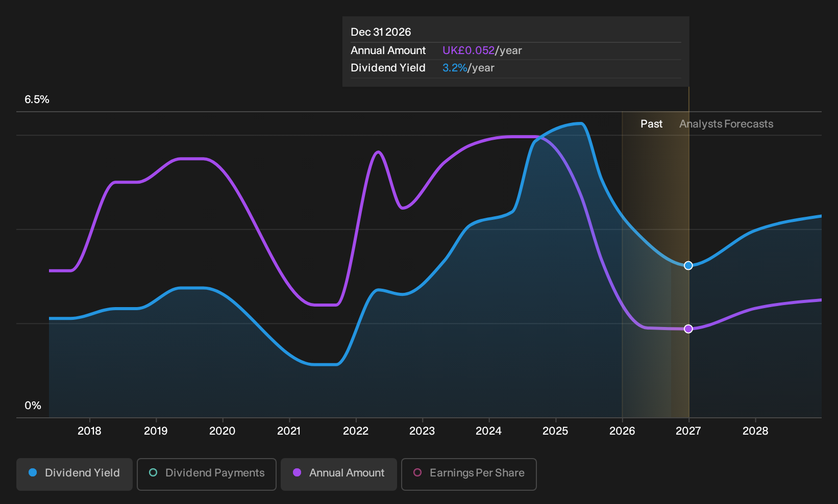Toggle the Dividend Payments series
The height and width of the screenshot is (504, 838).
click(207, 474)
